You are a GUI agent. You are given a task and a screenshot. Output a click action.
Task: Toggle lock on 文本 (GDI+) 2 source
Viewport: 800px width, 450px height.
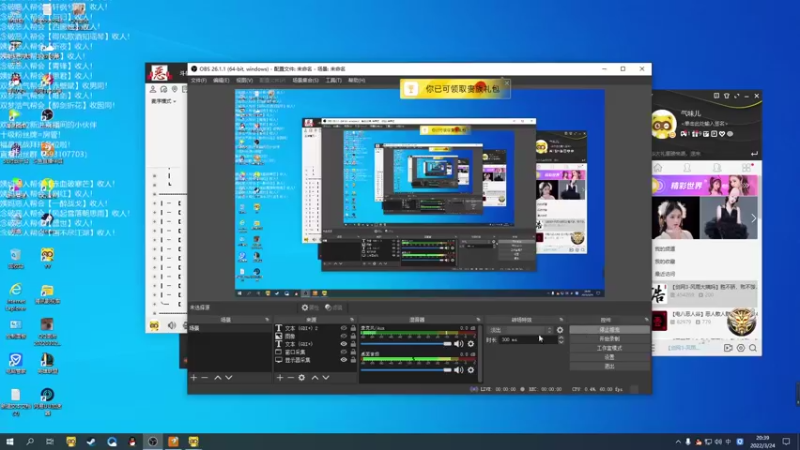pyautogui.click(x=353, y=328)
